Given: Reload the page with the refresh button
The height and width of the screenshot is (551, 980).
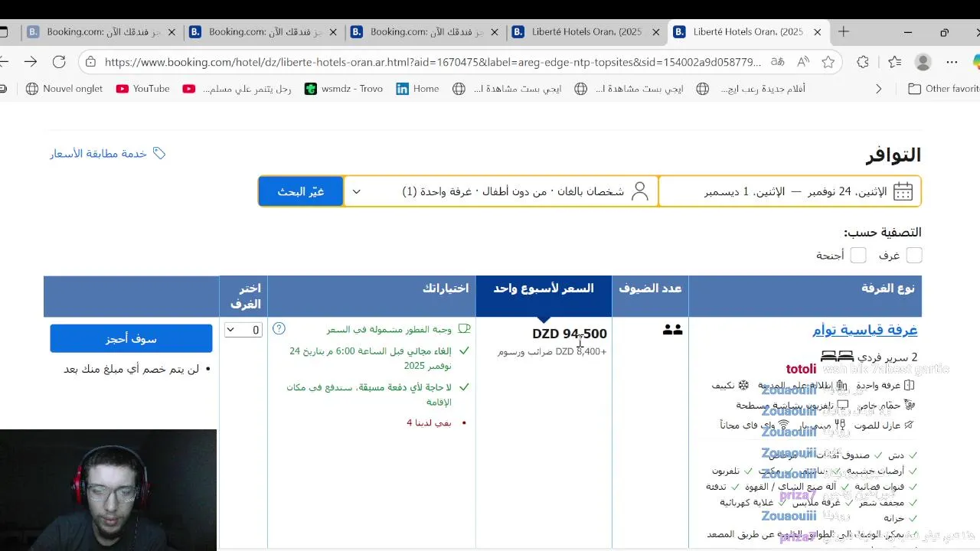Looking at the screenshot, I should (59, 62).
